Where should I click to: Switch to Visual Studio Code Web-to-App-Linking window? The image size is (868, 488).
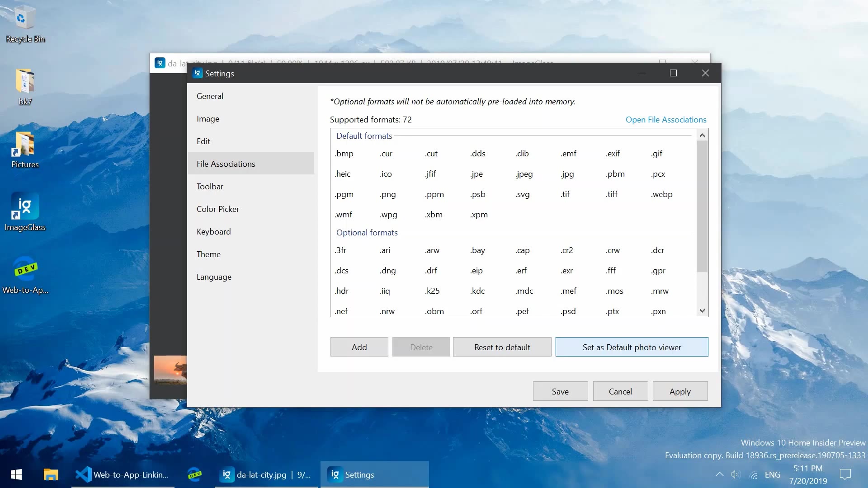tap(123, 474)
